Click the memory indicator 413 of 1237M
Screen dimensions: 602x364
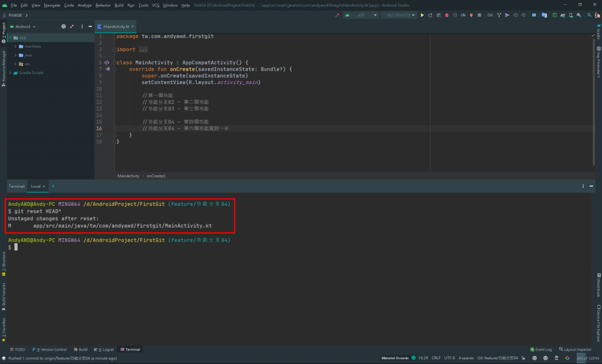588,358
